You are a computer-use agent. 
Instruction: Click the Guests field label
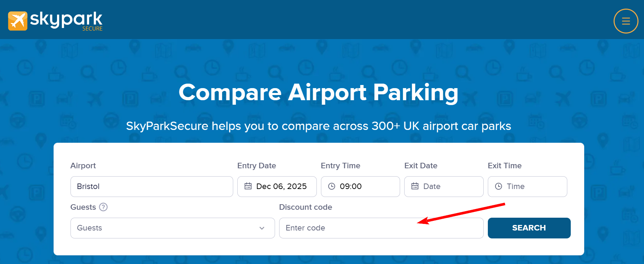pos(83,207)
